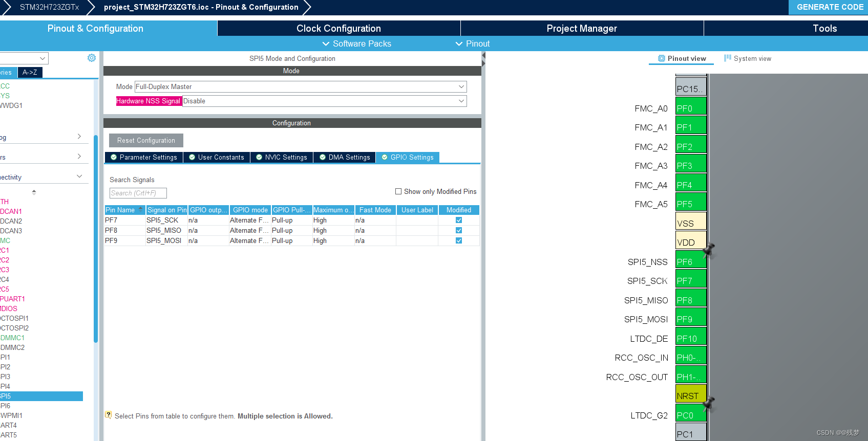868x441 pixels.
Task: Select the PF7 SPI5_SCK table row
Action: pos(292,220)
